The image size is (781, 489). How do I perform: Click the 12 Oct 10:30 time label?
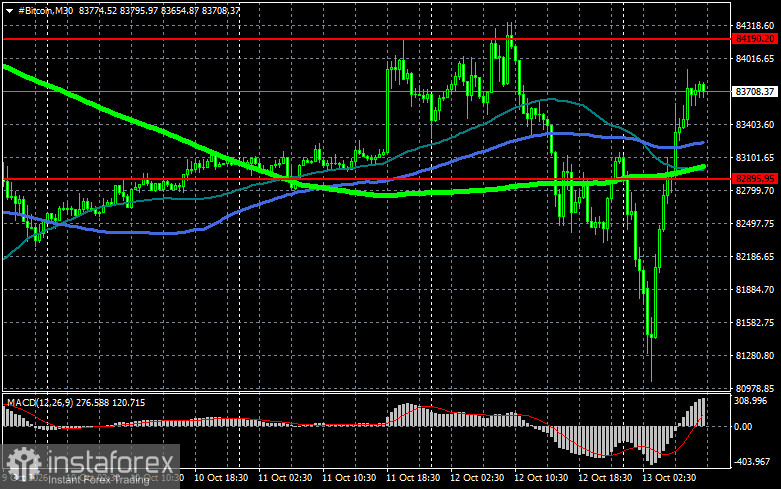541,478
